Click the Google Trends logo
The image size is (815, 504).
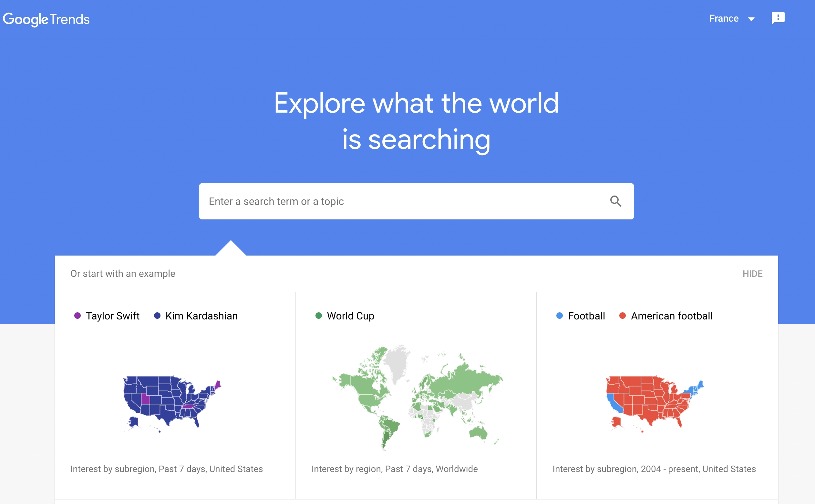click(x=46, y=19)
